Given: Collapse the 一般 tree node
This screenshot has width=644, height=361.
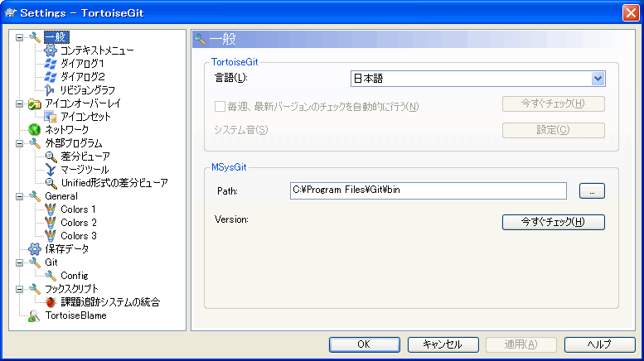Looking at the screenshot, I should (19, 37).
